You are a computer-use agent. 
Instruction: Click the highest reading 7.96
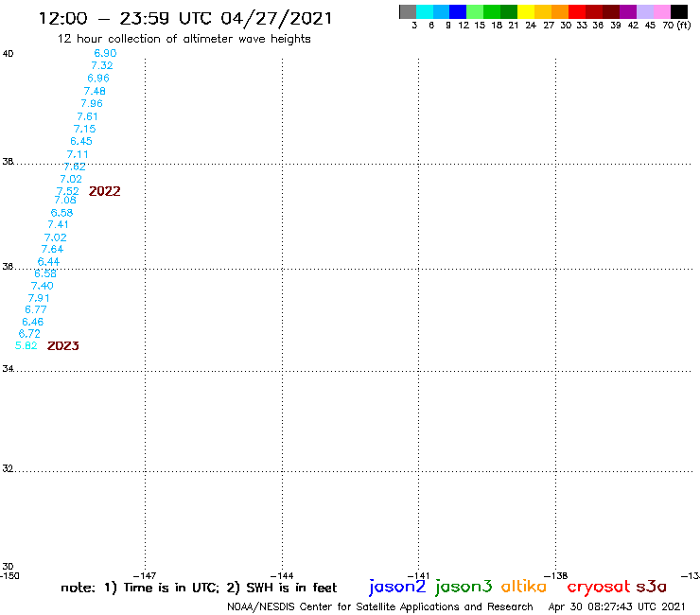(x=92, y=104)
